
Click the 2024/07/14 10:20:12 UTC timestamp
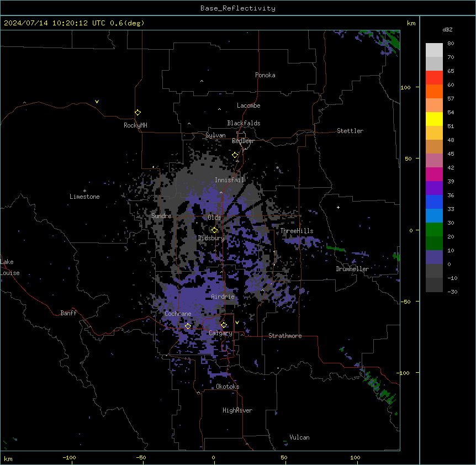(55, 23)
